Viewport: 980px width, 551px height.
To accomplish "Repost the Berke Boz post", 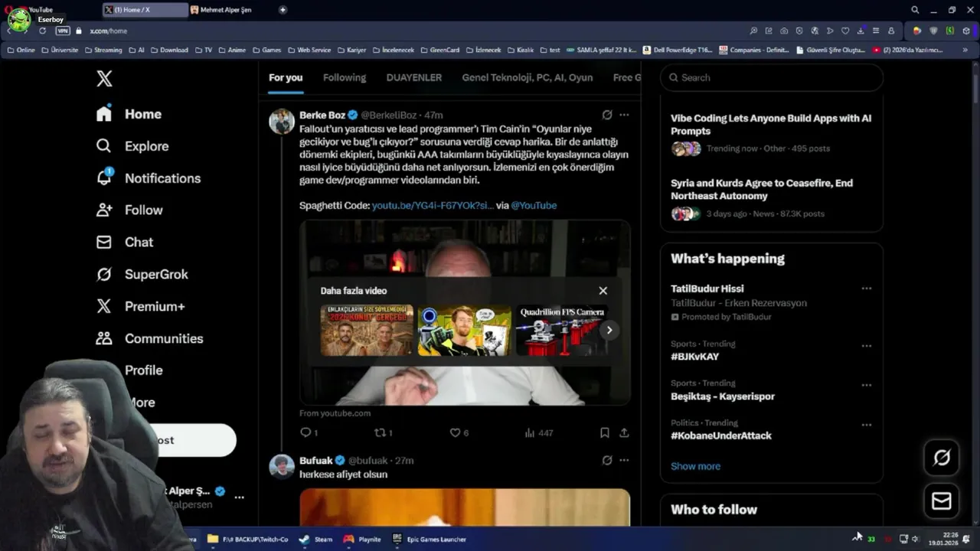I will coord(383,432).
